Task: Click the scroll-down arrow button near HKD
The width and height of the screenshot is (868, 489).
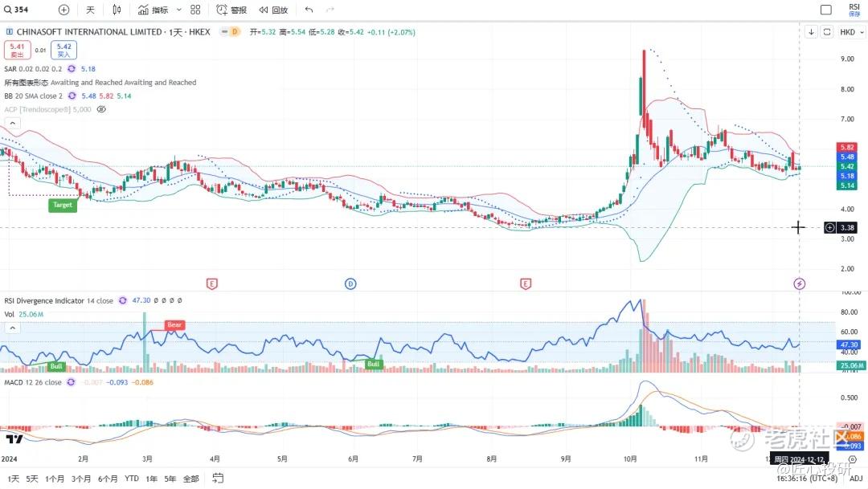Action: click(x=811, y=32)
